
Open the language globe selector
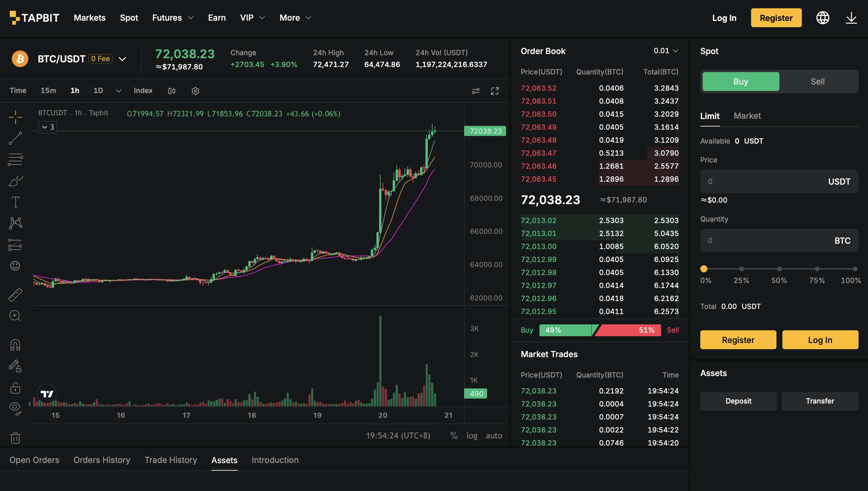[x=823, y=18]
